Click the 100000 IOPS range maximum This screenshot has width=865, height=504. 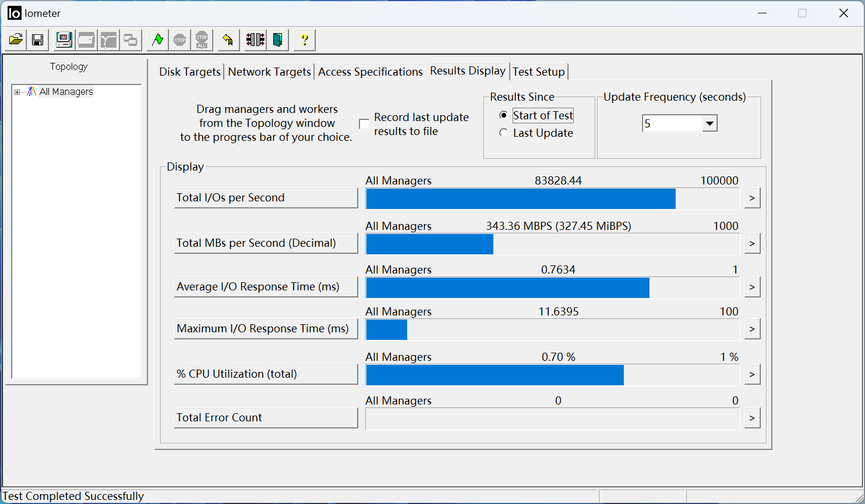pyautogui.click(x=719, y=180)
